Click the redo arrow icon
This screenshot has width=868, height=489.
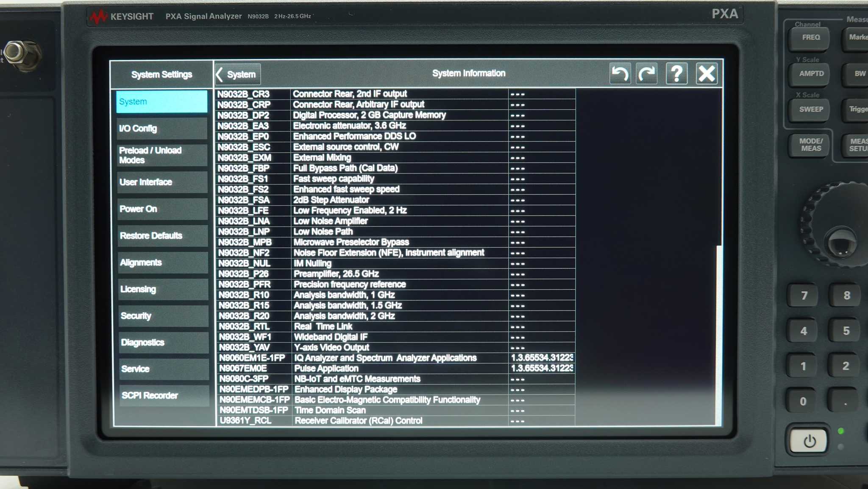tap(647, 74)
